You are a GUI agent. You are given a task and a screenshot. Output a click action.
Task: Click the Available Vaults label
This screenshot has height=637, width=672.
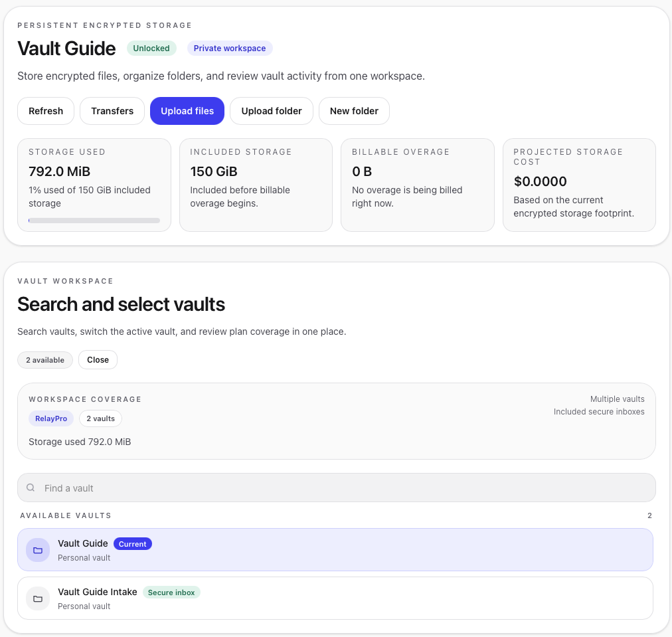pos(66,515)
